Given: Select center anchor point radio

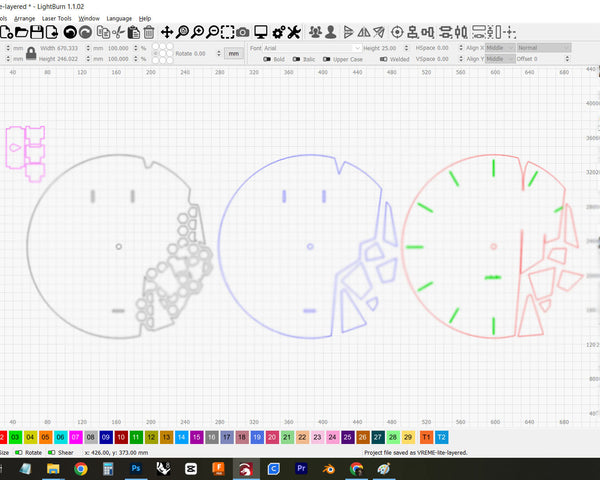Looking at the screenshot, I should point(163,53).
